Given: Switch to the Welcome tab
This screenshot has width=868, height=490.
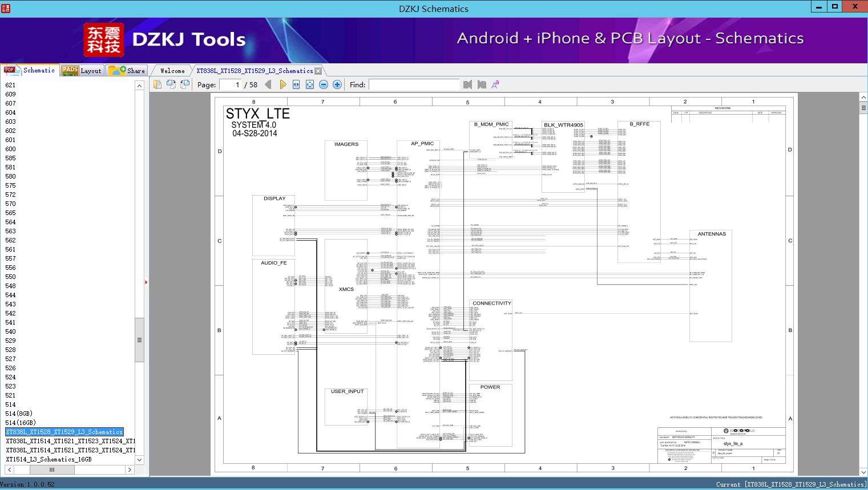Looking at the screenshot, I should (172, 71).
